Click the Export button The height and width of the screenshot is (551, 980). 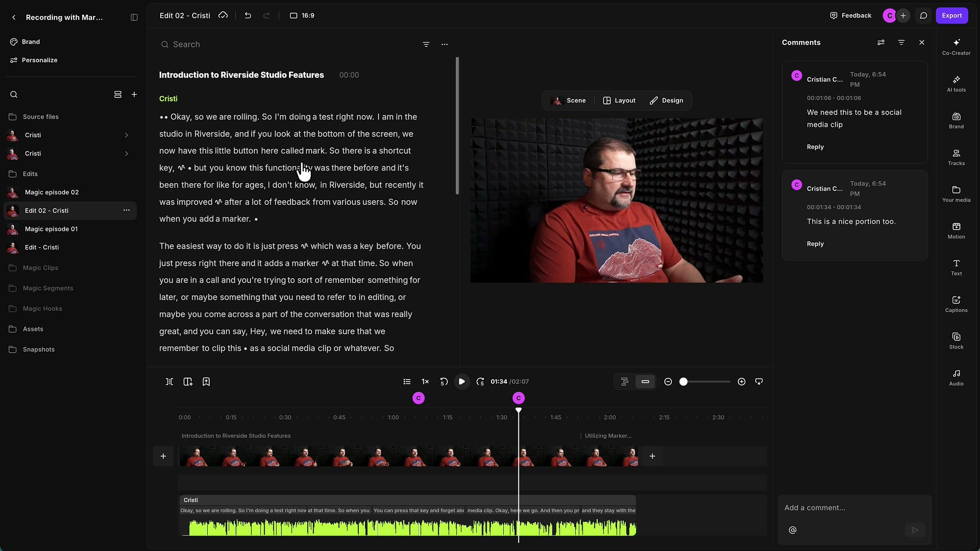(x=952, y=16)
